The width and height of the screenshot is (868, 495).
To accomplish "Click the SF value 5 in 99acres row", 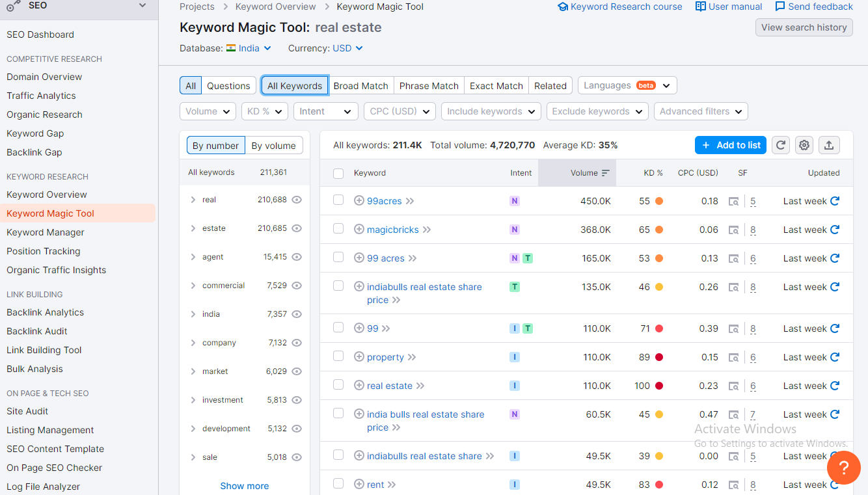I will coord(753,202).
